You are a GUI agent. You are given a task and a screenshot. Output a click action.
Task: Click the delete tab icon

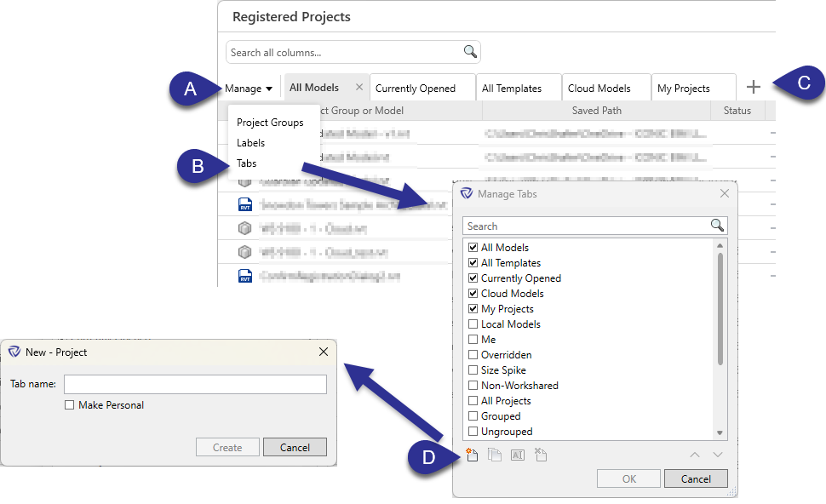coord(541,455)
